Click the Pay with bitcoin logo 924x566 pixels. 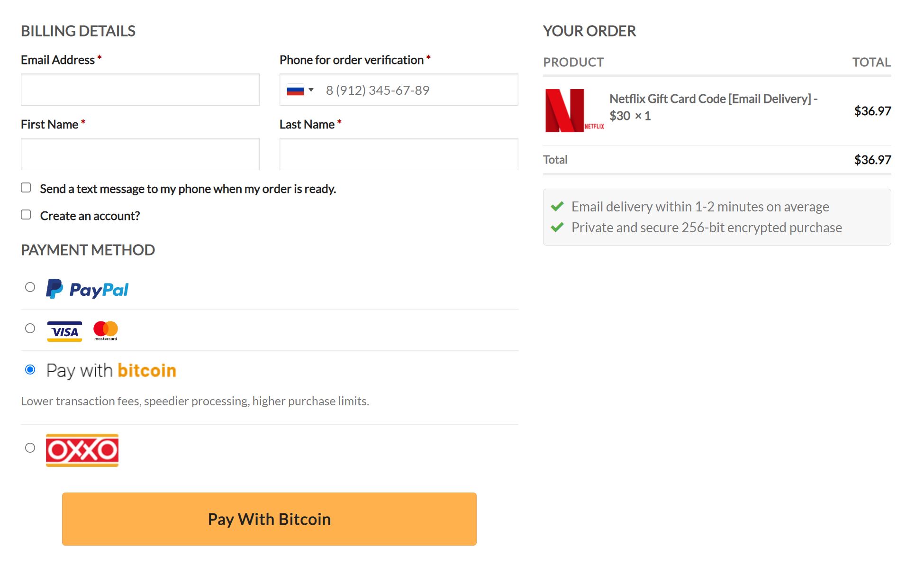(111, 370)
